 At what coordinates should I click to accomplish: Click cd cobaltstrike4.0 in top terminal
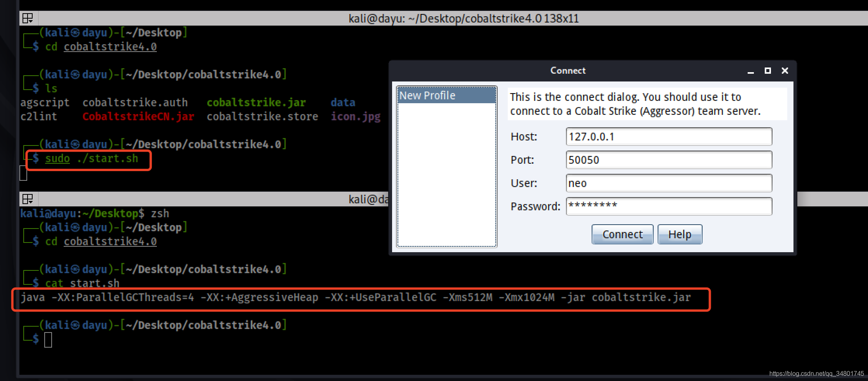(x=101, y=47)
